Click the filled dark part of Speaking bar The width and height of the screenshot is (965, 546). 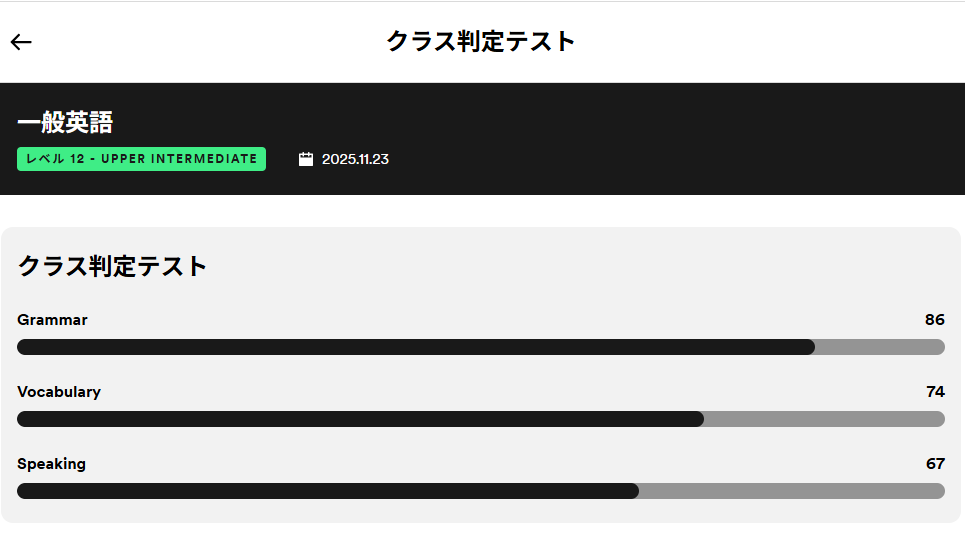(328, 491)
